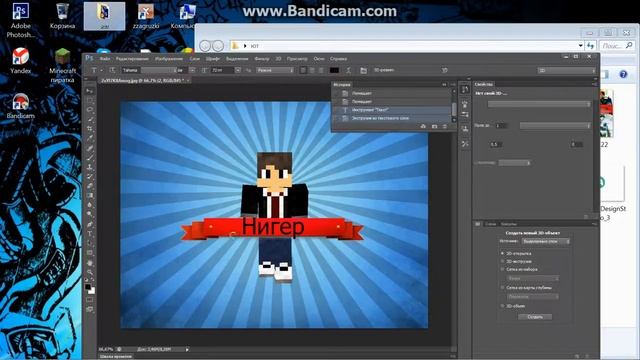Image resolution: width=640 pixels, height=360 pixels.
Task: Toggle Quick Mask mode in toolbox
Action: [x=89, y=300]
